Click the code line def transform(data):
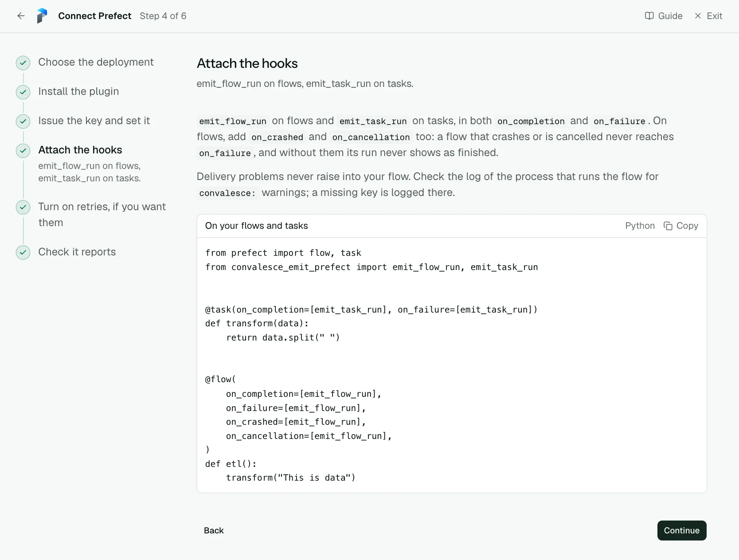Viewport: 739px width, 560px height. coord(257,324)
